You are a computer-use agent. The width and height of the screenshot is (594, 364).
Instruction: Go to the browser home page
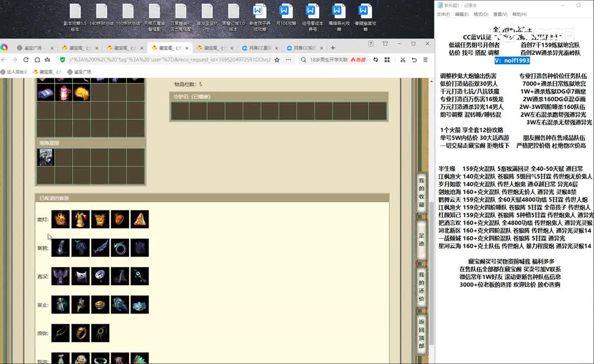coord(37,60)
